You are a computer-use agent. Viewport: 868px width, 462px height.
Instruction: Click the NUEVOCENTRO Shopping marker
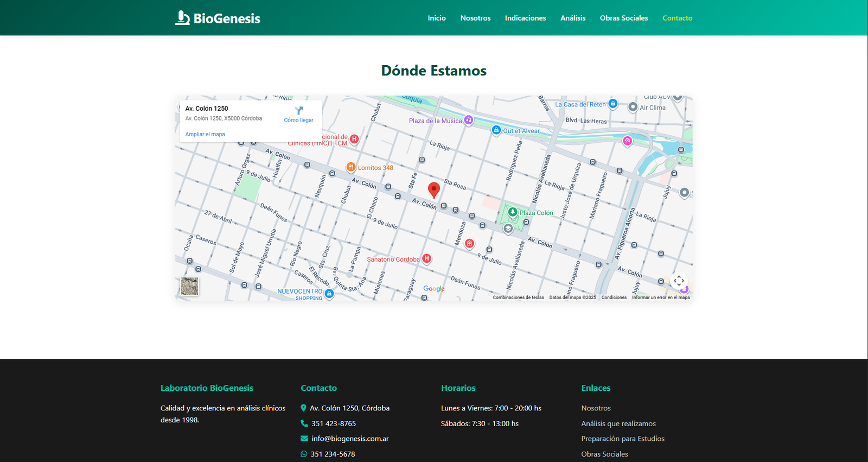pos(329,293)
